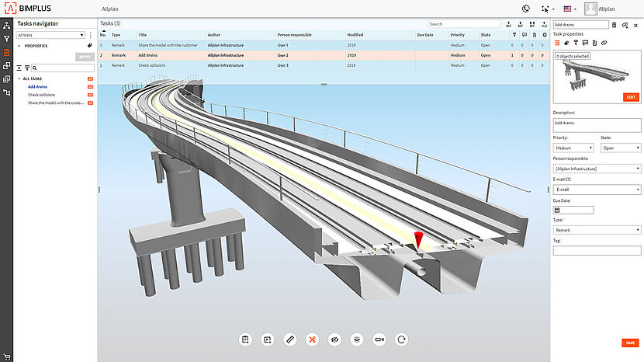The width and height of the screenshot is (644, 362).
Task: Open the State dropdown showing Open
Action: click(621, 148)
